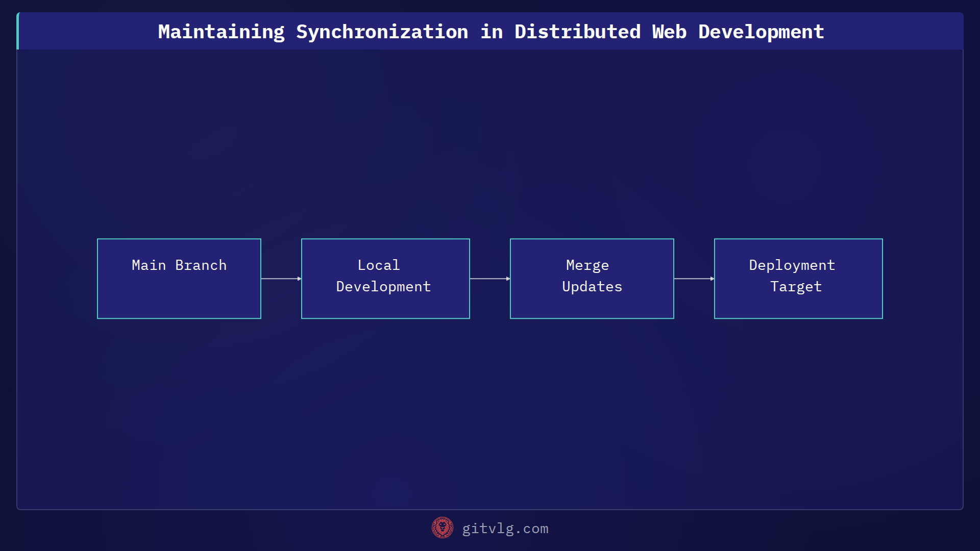Click the Merge Updates box

pos(592,279)
